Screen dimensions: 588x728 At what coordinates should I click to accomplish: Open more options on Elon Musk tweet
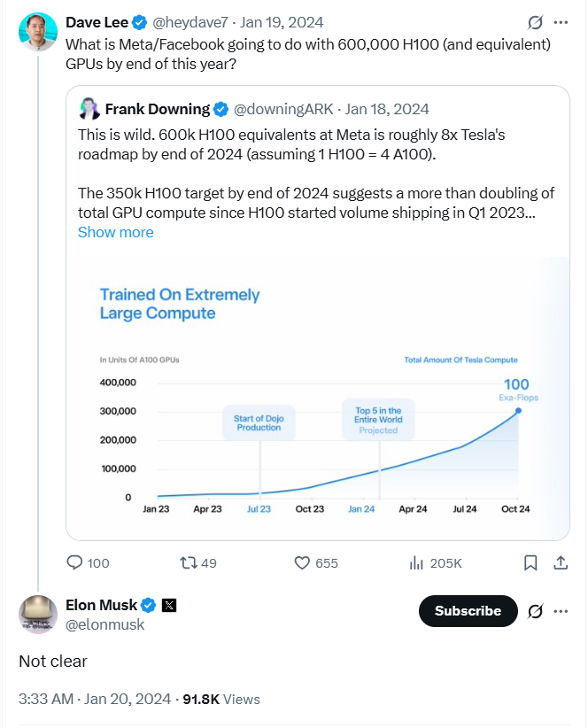pos(561,611)
